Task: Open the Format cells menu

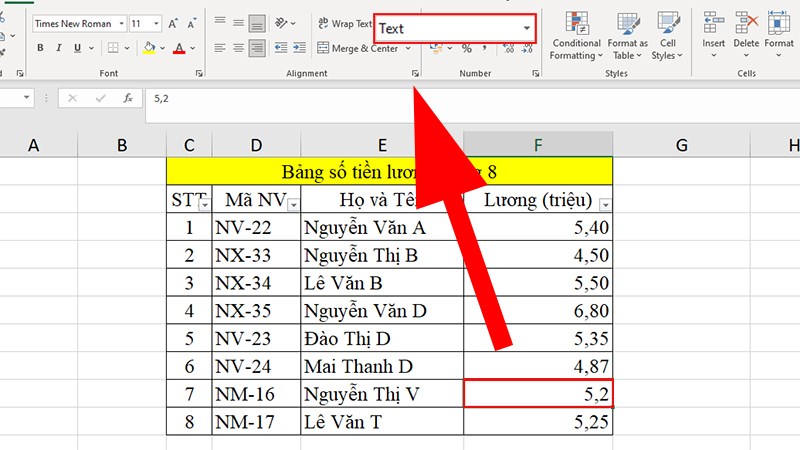Action: click(x=779, y=36)
